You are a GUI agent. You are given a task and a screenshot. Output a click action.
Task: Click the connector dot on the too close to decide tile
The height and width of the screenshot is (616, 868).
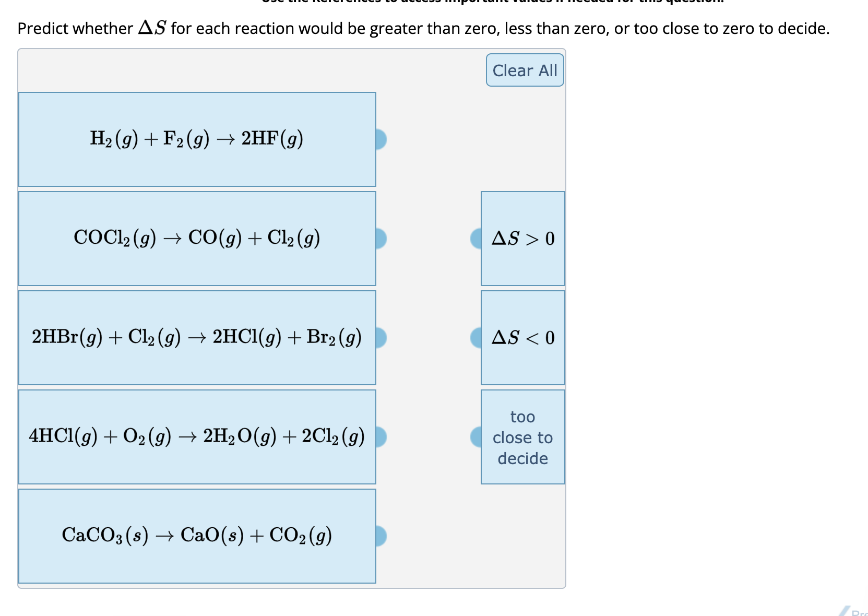pyautogui.click(x=475, y=437)
